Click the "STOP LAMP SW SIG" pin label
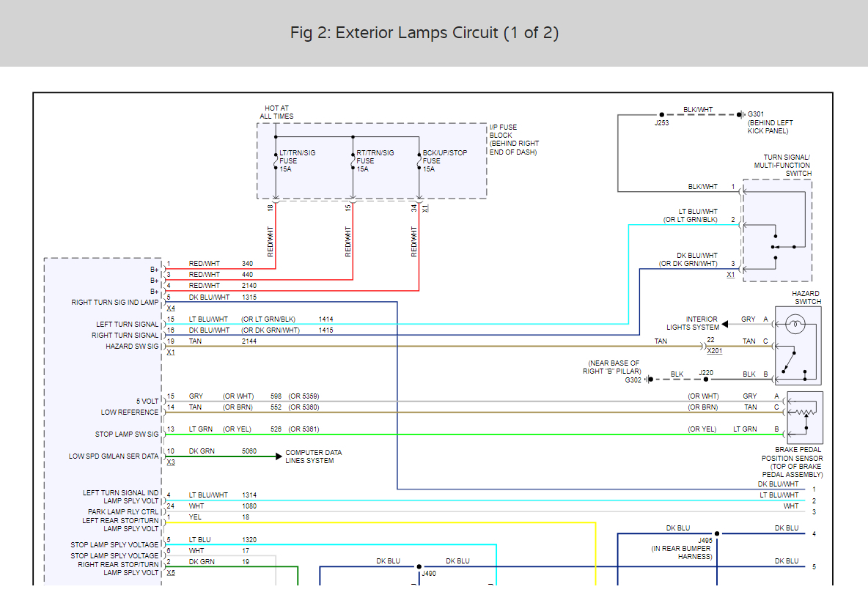The image size is (868, 614). point(127,434)
